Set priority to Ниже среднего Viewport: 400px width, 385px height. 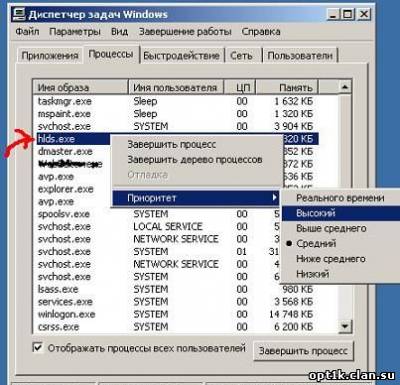point(340,259)
